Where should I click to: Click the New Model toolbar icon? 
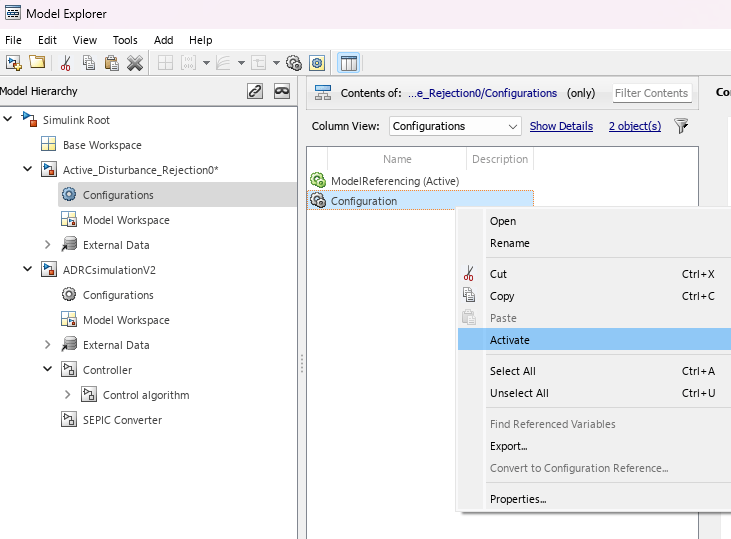tap(14, 62)
